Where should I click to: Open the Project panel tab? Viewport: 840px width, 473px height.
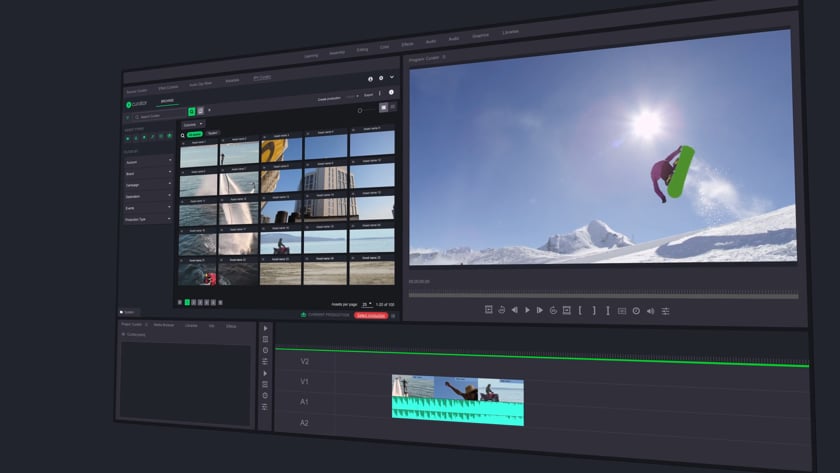[132, 324]
